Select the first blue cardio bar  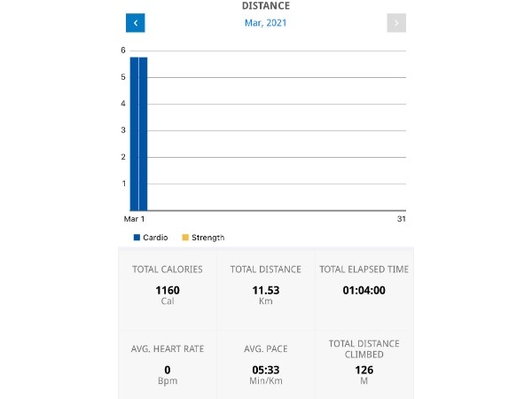click(x=134, y=133)
